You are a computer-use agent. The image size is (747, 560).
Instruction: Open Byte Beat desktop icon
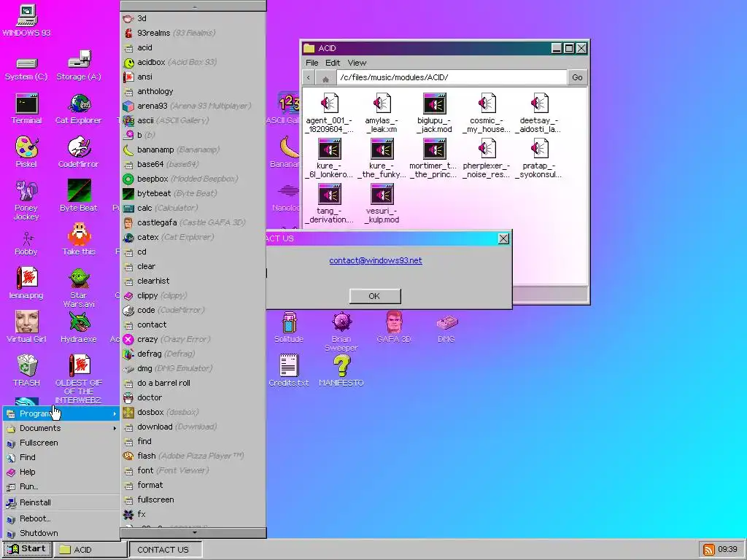pos(79,195)
